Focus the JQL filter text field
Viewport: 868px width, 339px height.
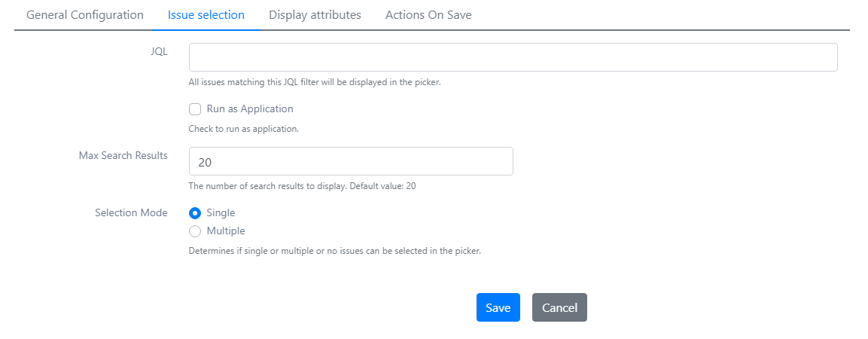(513, 57)
